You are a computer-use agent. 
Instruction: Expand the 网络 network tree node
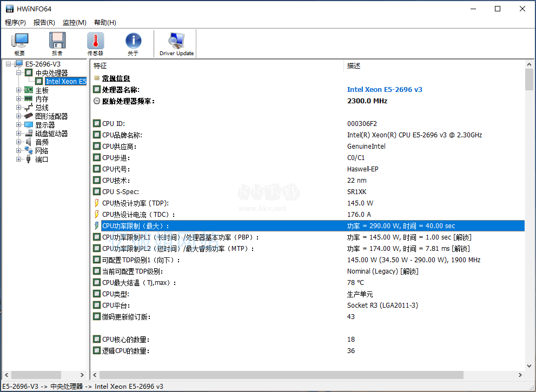tap(19, 151)
